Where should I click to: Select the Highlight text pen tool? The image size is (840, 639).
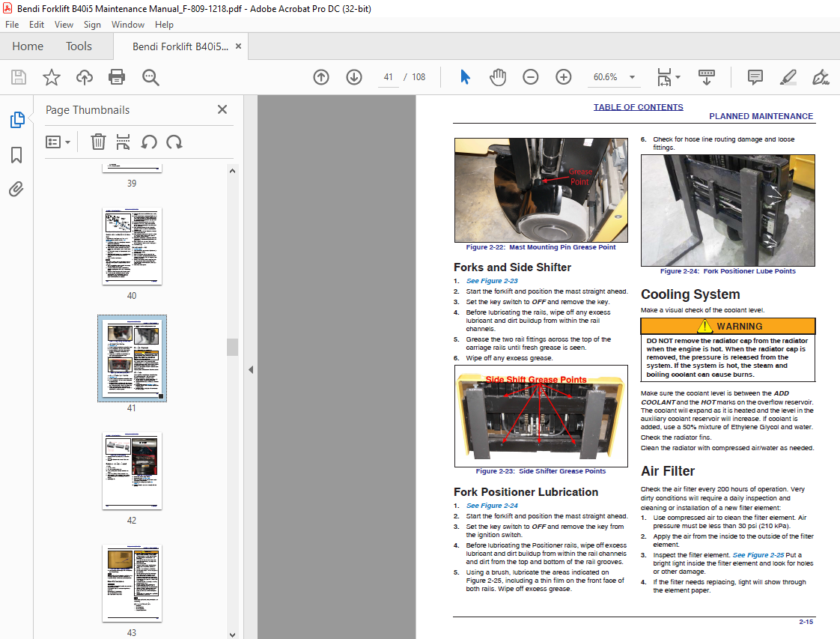point(788,77)
